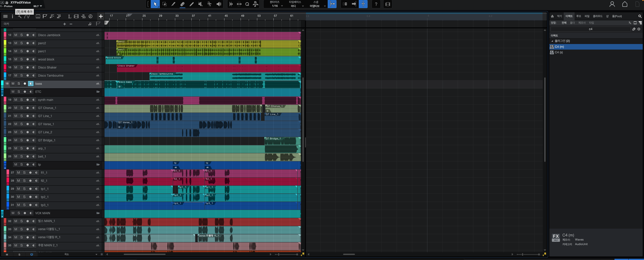Screen dimensions: 644x260
Task: Switch to the 악기 browser tab
Action: [559, 16]
